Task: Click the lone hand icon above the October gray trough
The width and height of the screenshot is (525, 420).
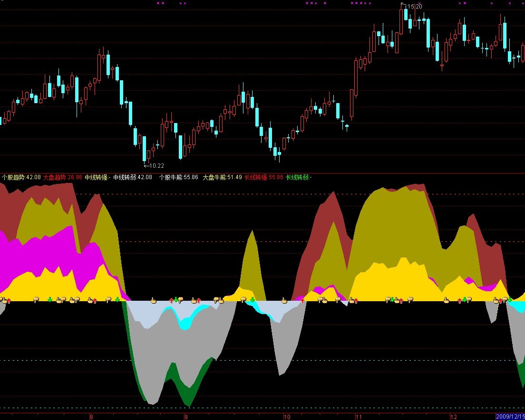Action: [x=284, y=300]
